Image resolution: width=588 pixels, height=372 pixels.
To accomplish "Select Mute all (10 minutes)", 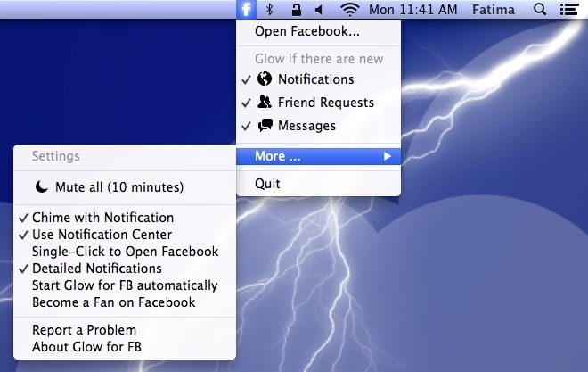I will (x=125, y=187).
